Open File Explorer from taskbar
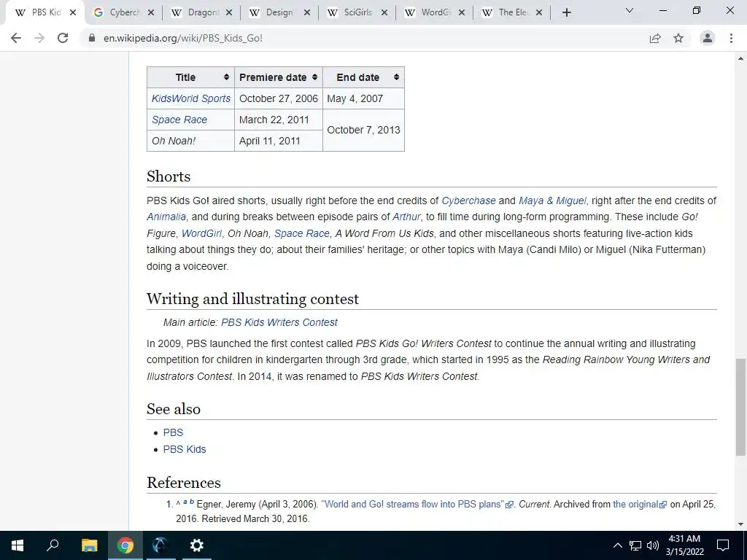The width and height of the screenshot is (747, 560). 89,545
